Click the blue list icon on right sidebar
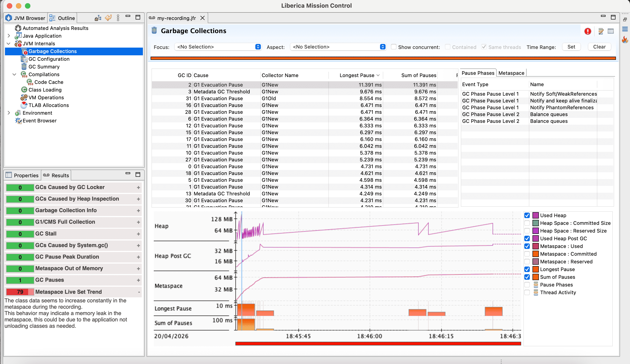630x364 pixels. click(625, 29)
